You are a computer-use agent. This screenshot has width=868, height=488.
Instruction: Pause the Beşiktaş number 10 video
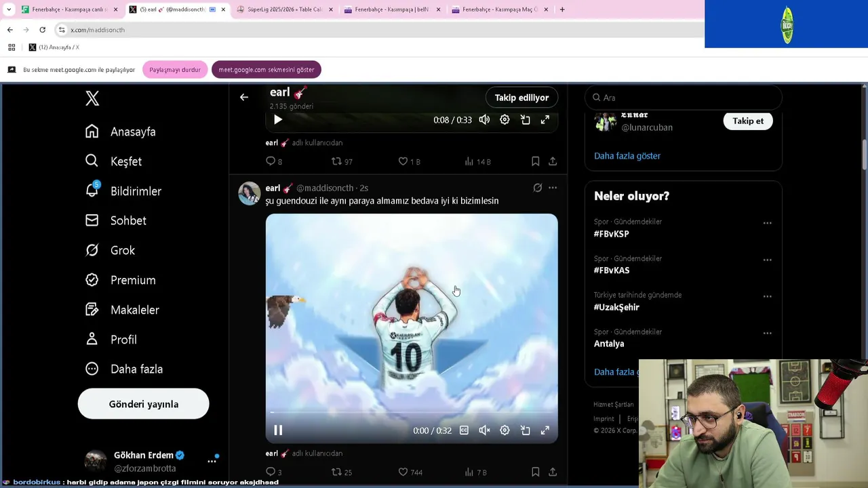point(278,430)
